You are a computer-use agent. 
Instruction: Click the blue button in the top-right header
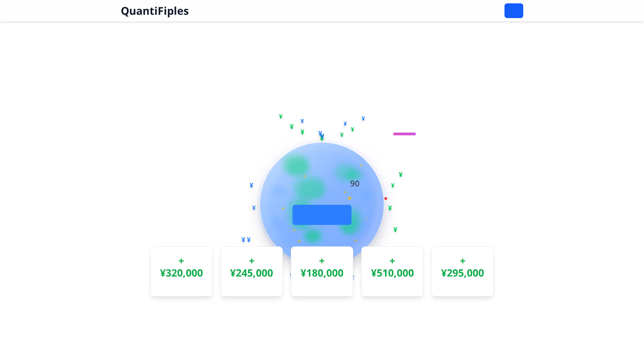pos(514,11)
